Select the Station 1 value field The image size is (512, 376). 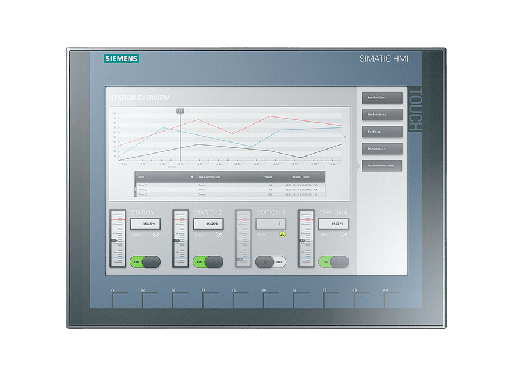tap(145, 224)
